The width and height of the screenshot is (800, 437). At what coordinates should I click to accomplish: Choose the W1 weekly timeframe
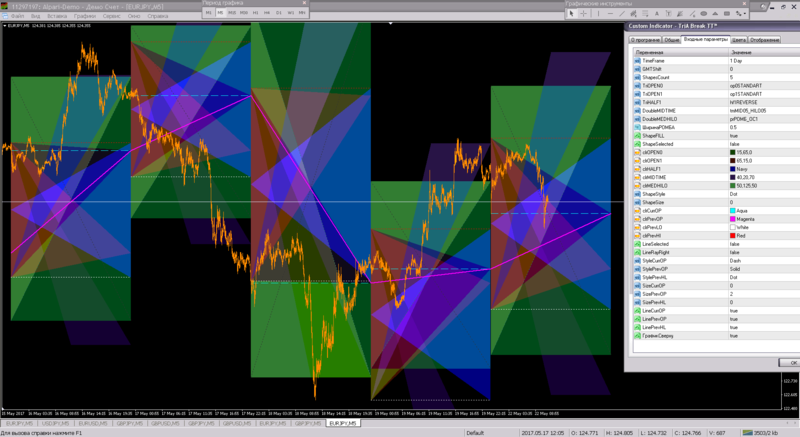pyautogui.click(x=291, y=12)
